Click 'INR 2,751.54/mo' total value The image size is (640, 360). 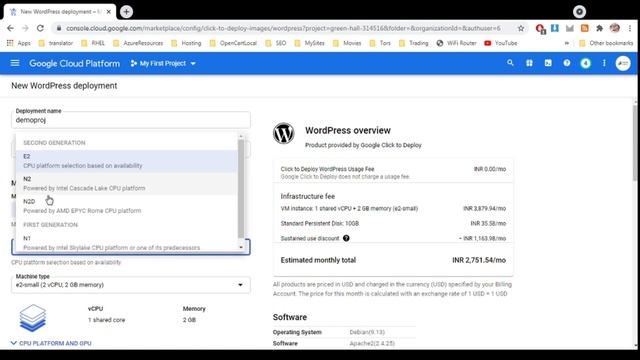[479, 260]
